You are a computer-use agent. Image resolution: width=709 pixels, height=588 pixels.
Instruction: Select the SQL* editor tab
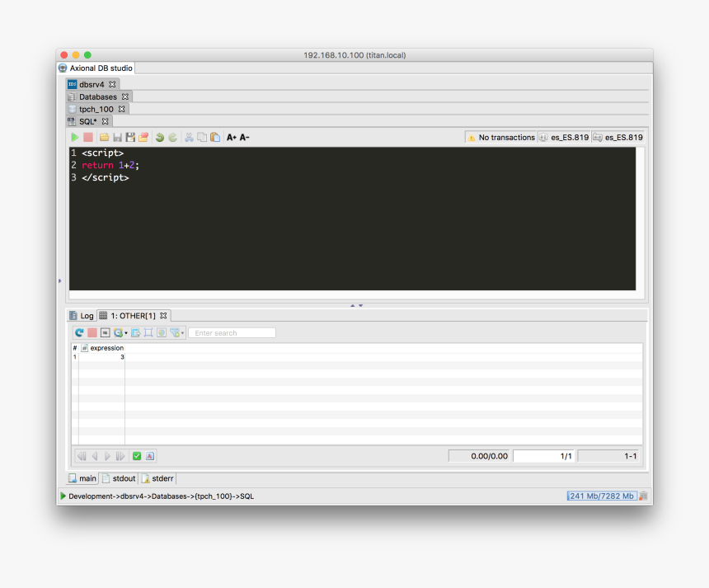click(x=87, y=121)
